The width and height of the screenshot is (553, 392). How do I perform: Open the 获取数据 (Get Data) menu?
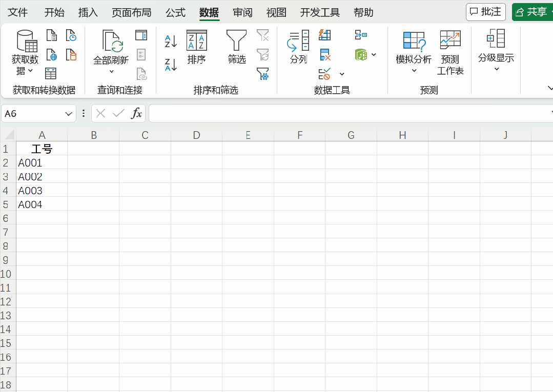tap(25, 52)
